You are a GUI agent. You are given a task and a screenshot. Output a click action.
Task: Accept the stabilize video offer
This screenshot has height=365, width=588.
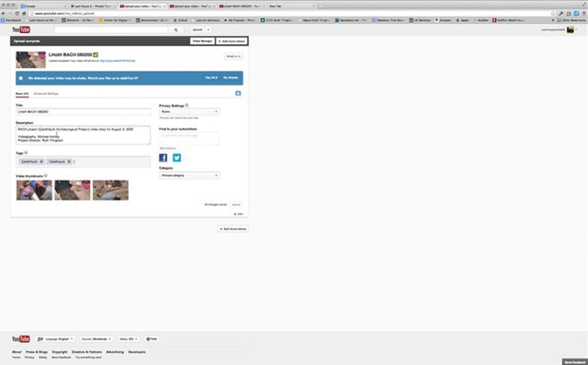[211, 78]
